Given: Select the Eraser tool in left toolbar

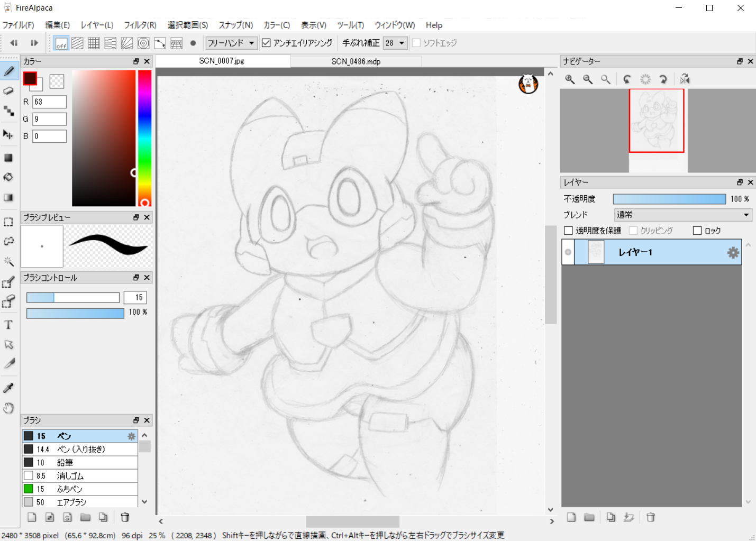Looking at the screenshot, I should pyautogui.click(x=8, y=91).
